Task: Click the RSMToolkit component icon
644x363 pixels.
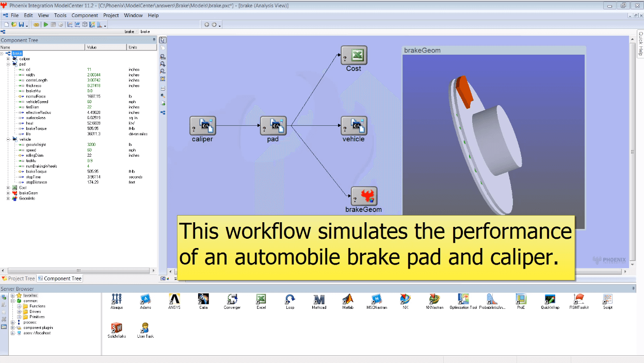Action: [x=578, y=300]
